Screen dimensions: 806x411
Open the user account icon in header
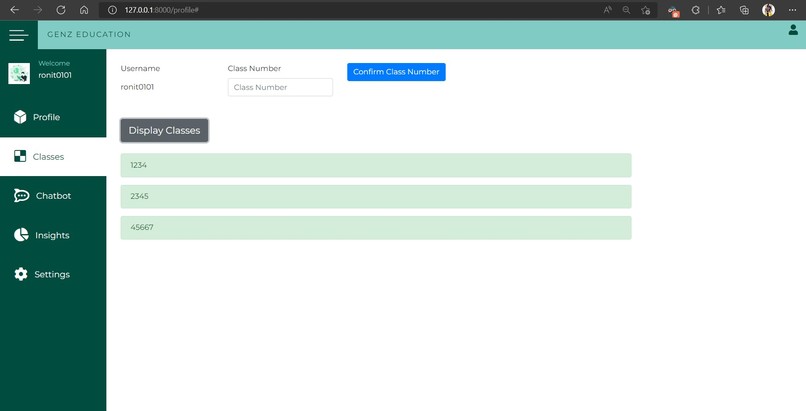[793, 30]
